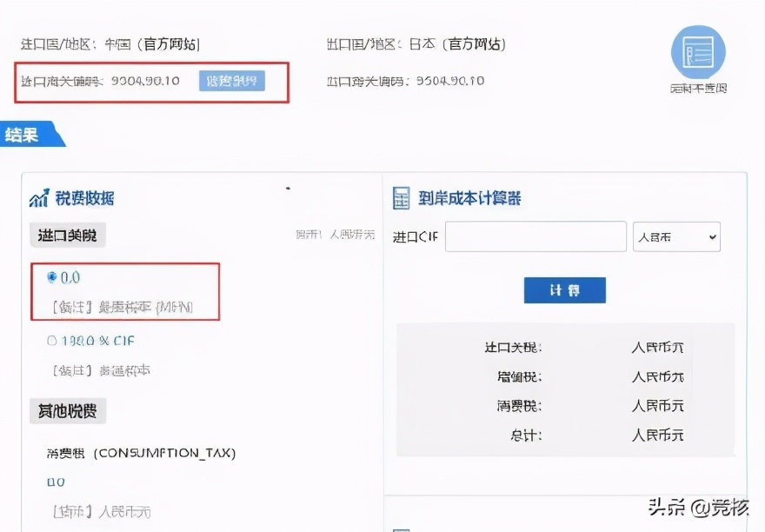Click the 进口关税 section header

pos(67,234)
